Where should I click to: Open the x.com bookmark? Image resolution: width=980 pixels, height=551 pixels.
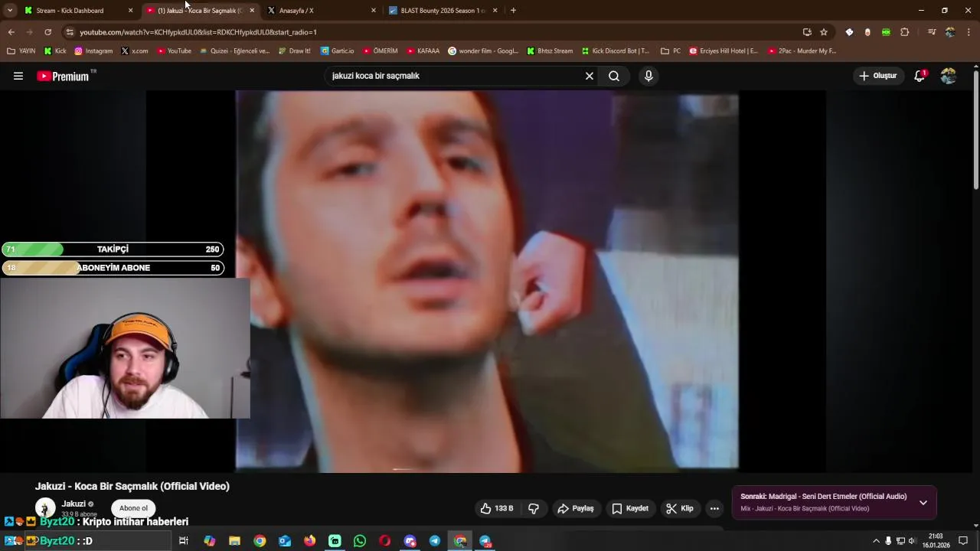click(x=135, y=51)
